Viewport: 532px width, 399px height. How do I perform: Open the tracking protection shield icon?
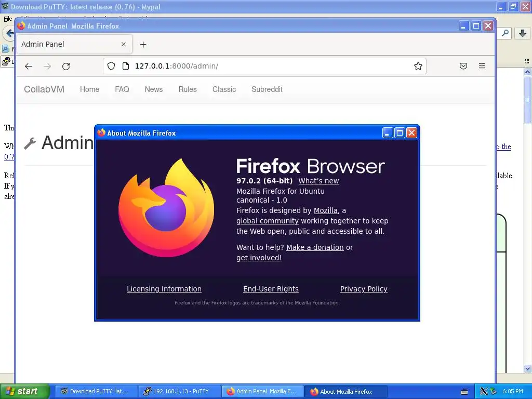click(x=111, y=66)
